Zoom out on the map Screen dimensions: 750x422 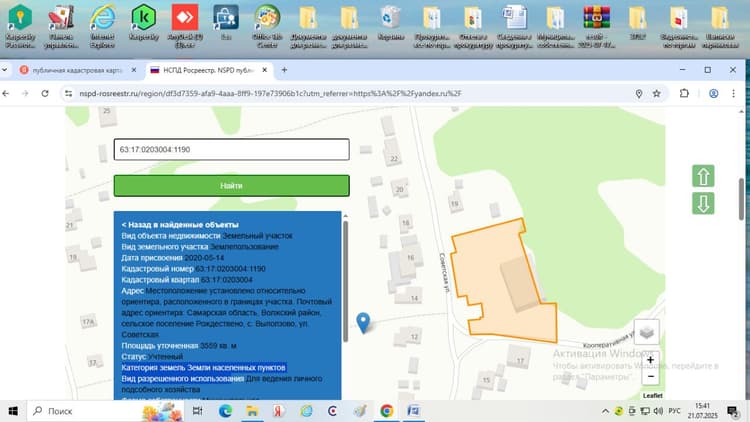coord(651,377)
